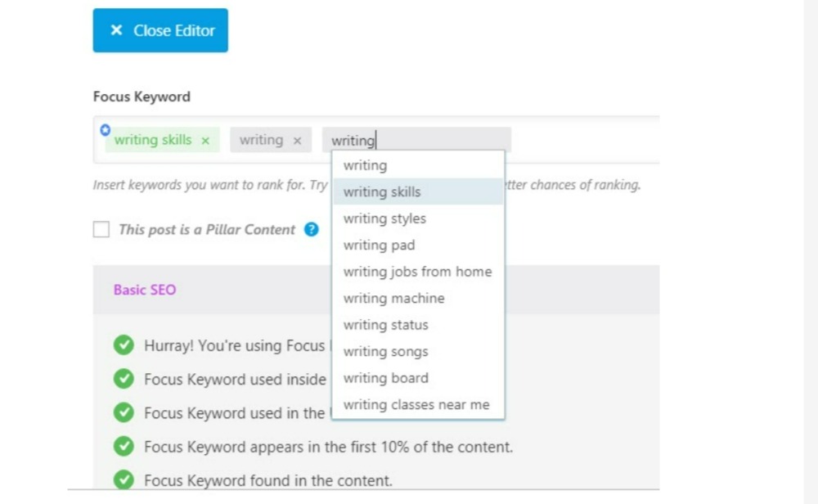This screenshot has width=818, height=504.
Task: Click the star icon on primary keyword
Action: [x=105, y=129]
